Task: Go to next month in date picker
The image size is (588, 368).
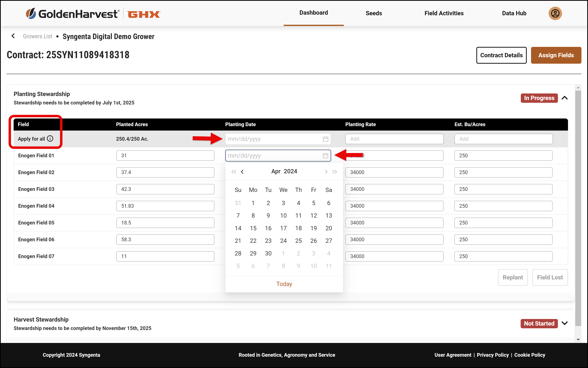Action: point(326,172)
